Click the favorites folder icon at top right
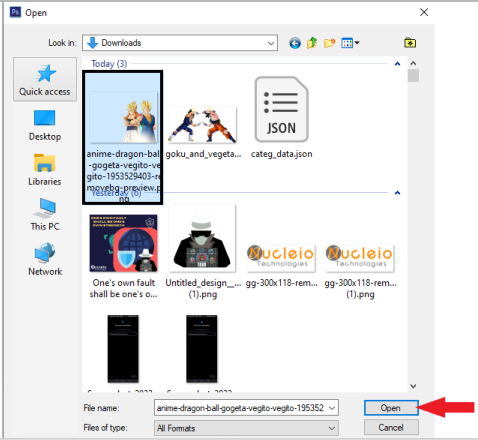 click(410, 43)
